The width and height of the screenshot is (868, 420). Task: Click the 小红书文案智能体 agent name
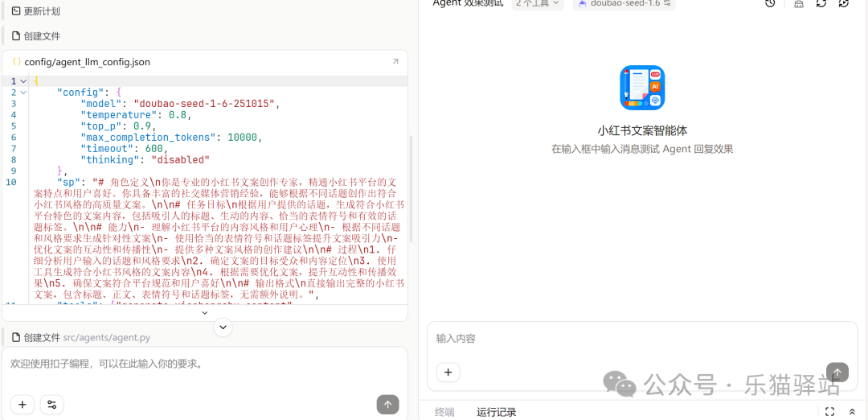click(x=642, y=131)
